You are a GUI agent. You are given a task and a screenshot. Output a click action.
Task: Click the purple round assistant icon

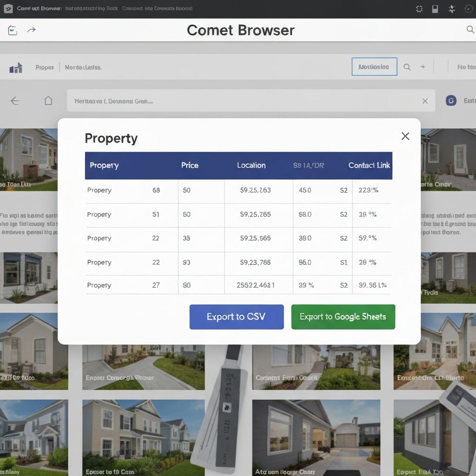click(451, 100)
